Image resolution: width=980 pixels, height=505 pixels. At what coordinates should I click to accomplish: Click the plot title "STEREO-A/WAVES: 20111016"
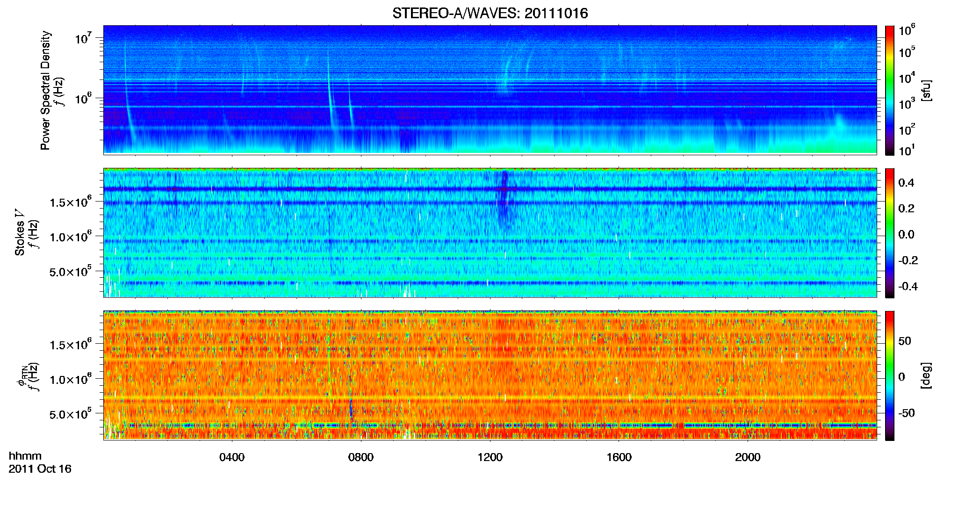click(490, 13)
